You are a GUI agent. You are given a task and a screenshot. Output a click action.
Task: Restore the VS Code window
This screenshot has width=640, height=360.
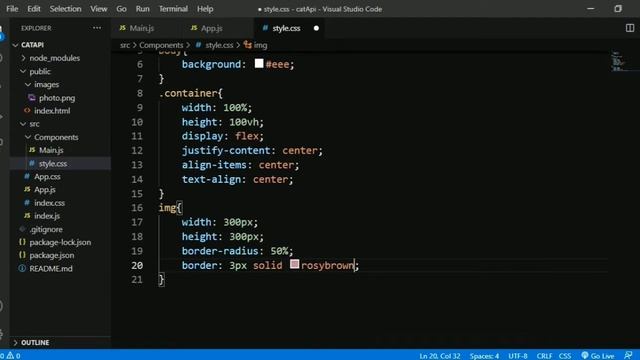click(x=618, y=9)
